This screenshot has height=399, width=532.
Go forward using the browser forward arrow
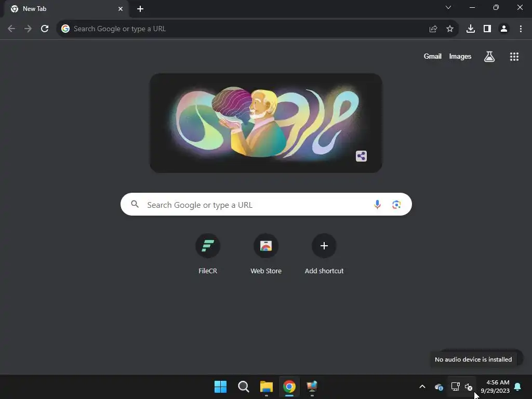(28, 29)
